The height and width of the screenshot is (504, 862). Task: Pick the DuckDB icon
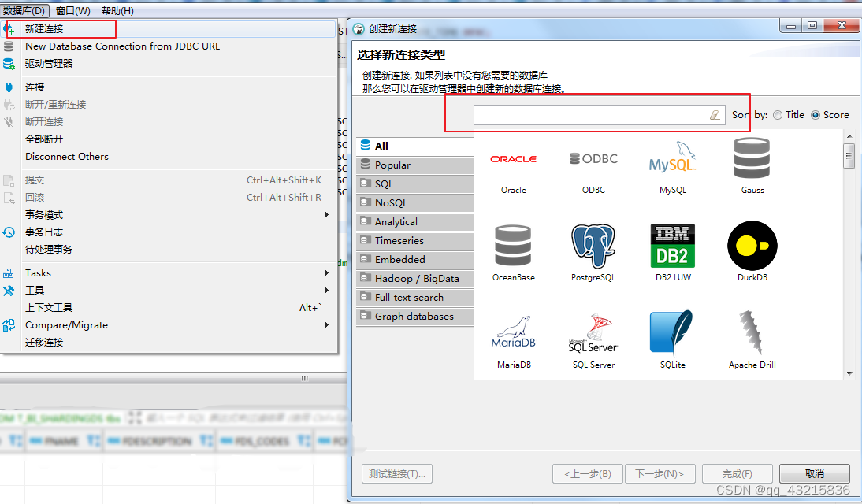point(752,246)
